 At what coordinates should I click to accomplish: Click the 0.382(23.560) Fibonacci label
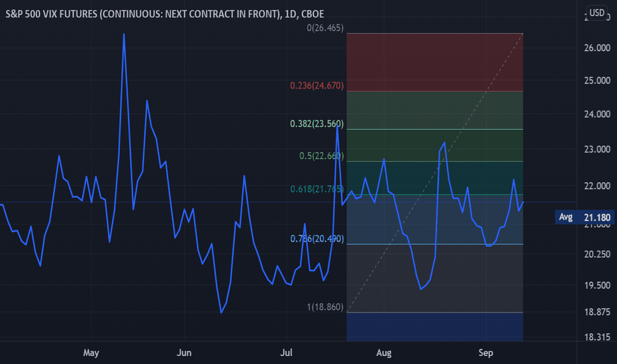coord(316,124)
